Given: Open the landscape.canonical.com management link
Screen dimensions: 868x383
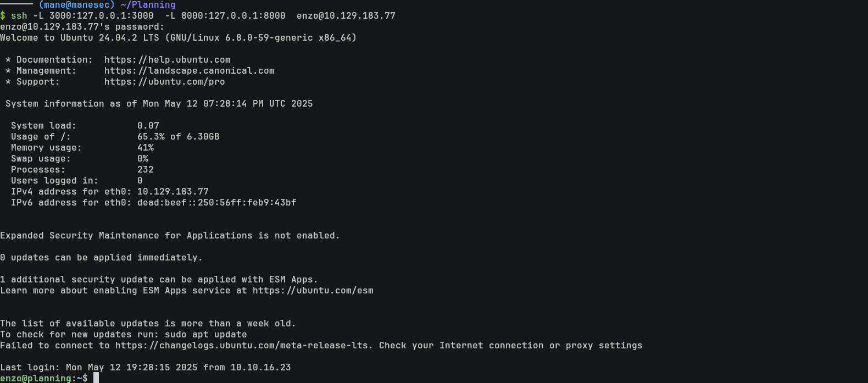Looking at the screenshot, I should pyautogui.click(x=190, y=71).
